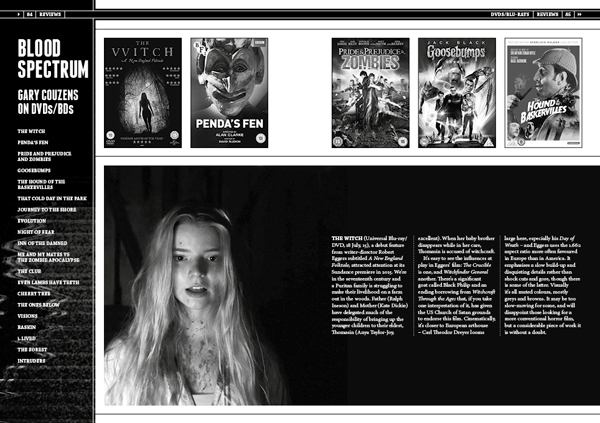Screen dimensions: 600x423
Task: Click the previous page arrow in top-left header
Action: 7,5
